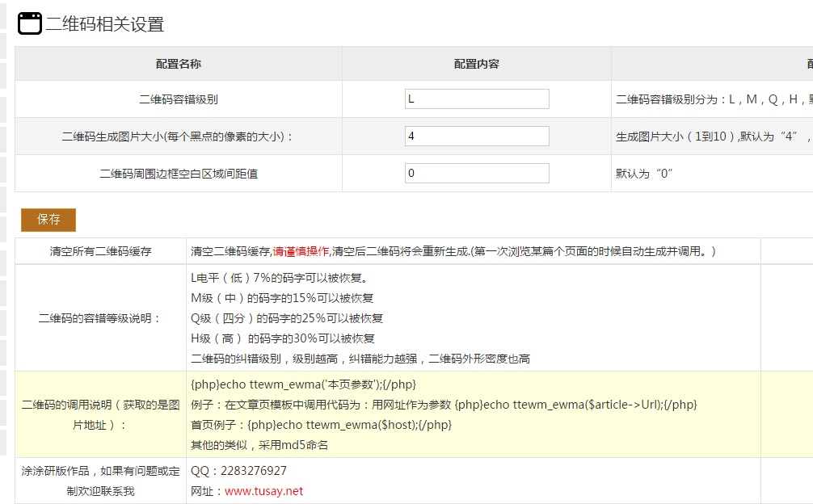This screenshot has height=504, width=813.
Task: Click the $article->Url example code line
Action: 444,405
